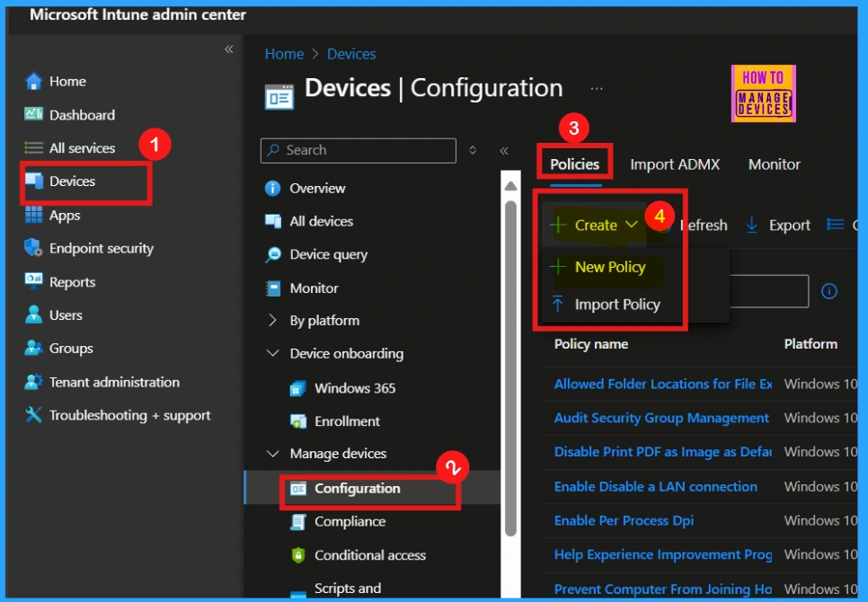Screen dimensions: 868x602
Task: Click the Tenant administration icon
Action: click(x=34, y=382)
